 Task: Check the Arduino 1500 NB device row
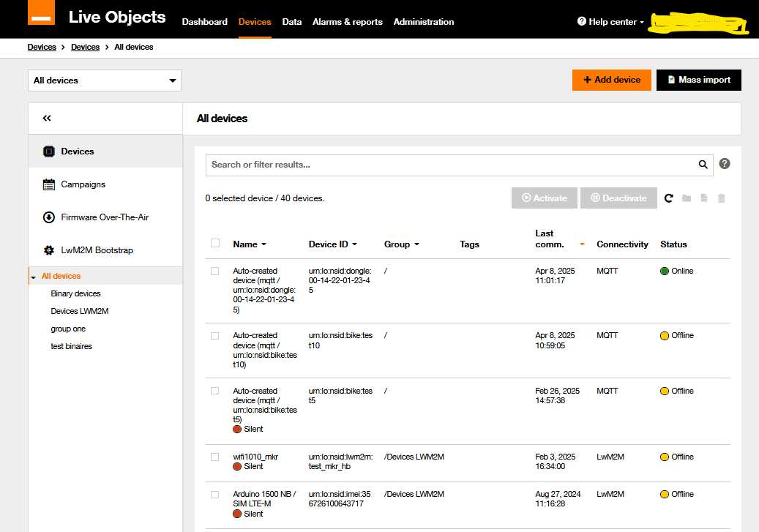[215, 495]
